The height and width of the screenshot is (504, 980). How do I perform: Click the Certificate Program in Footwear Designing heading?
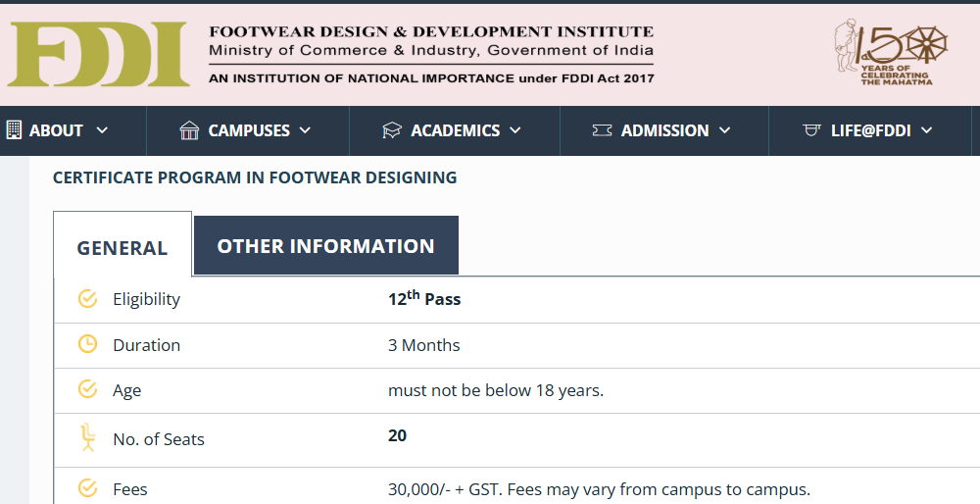(x=255, y=177)
